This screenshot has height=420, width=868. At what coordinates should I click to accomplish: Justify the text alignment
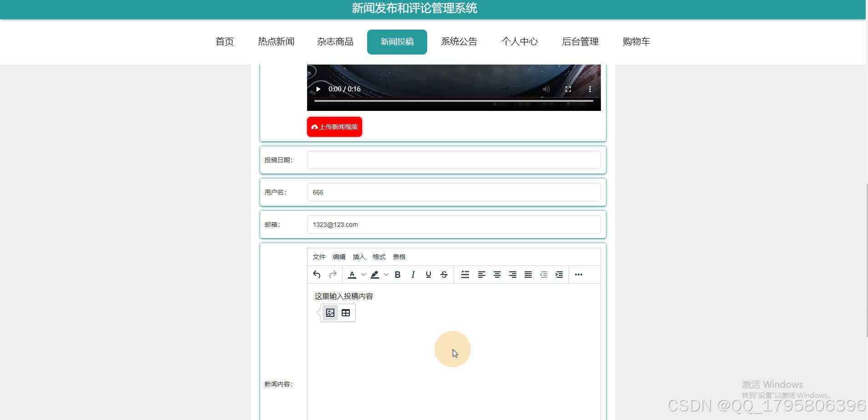pyautogui.click(x=528, y=275)
